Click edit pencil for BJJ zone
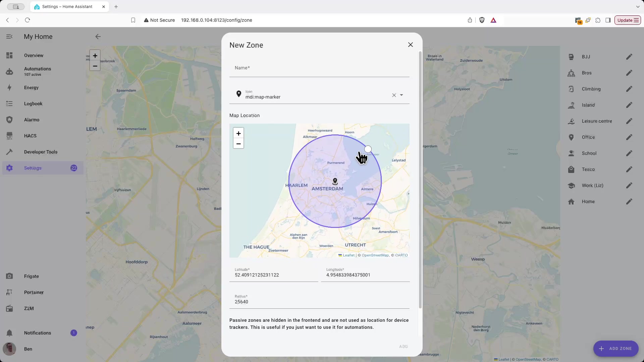 [629, 57]
